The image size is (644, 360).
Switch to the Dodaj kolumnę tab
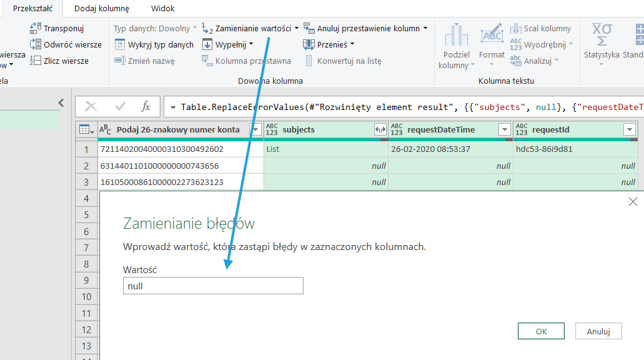(x=101, y=9)
